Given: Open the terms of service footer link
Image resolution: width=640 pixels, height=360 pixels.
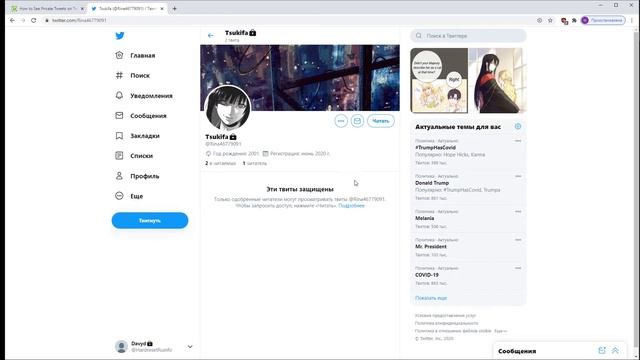Looking at the screenshot, I should point(446,316).
